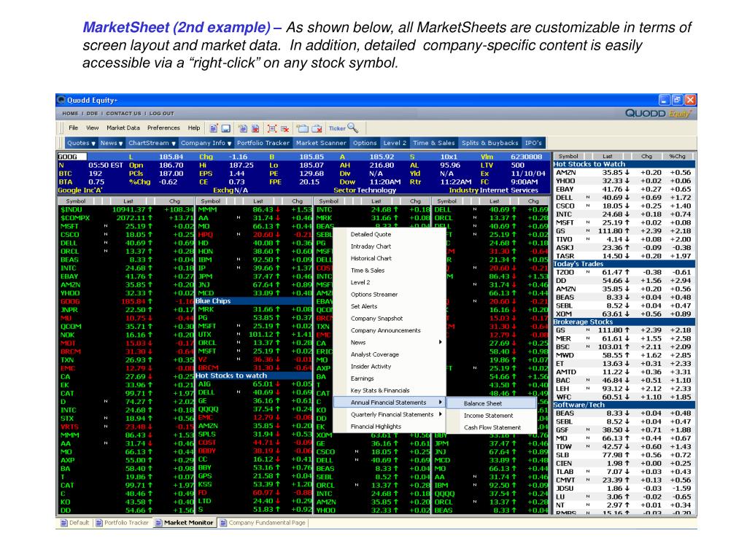The width and height of the screenshot is (747, 560).
Task: Click the Blue Chips section header
Action: [254, 301]
